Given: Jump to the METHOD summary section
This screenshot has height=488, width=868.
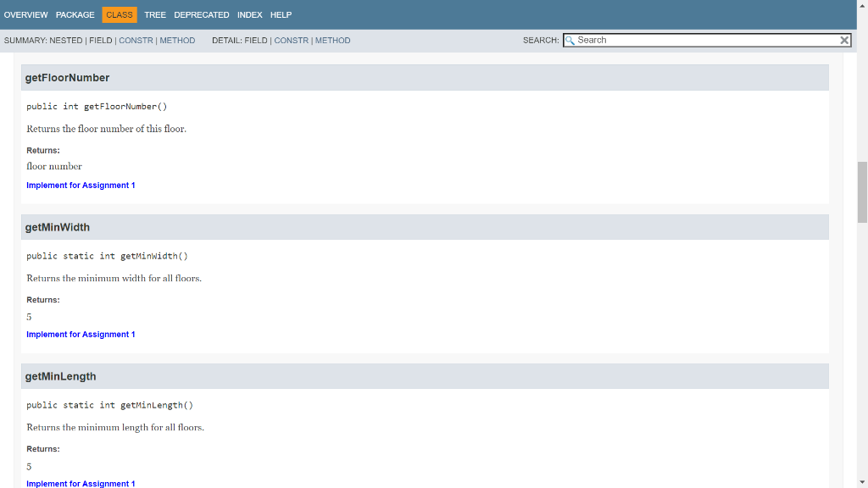Looking at the screenshot, I should [x=177, y=40].
